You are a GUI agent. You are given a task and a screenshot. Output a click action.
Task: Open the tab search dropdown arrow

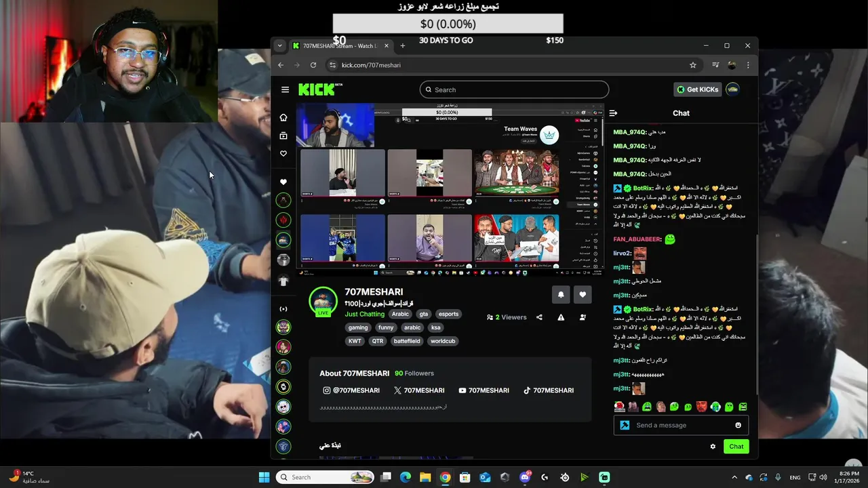[279, 45]
